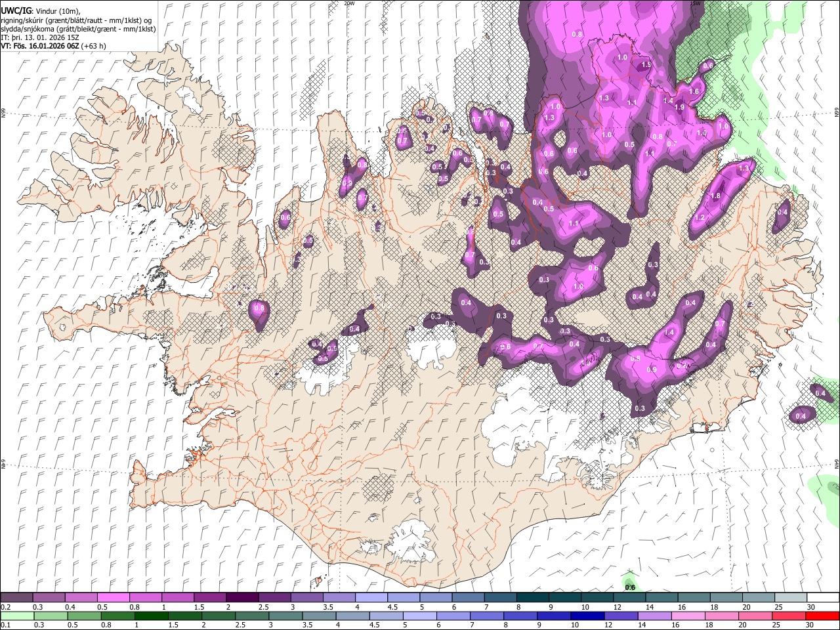This screenshot has height=630, width=840.
Task: Select the "slydda/snjókoma" legend description line
Action: point(77,29)
